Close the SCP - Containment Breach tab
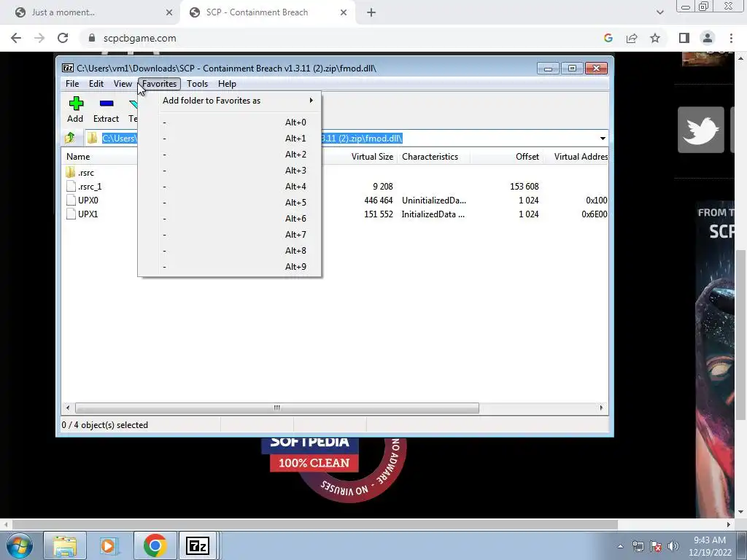 (x=344, y=13)
